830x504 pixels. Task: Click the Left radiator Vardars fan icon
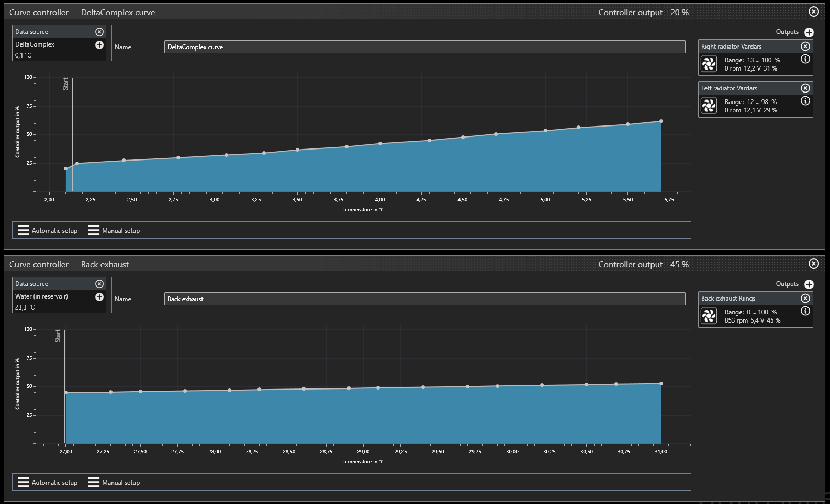click(x=709, y=106)
